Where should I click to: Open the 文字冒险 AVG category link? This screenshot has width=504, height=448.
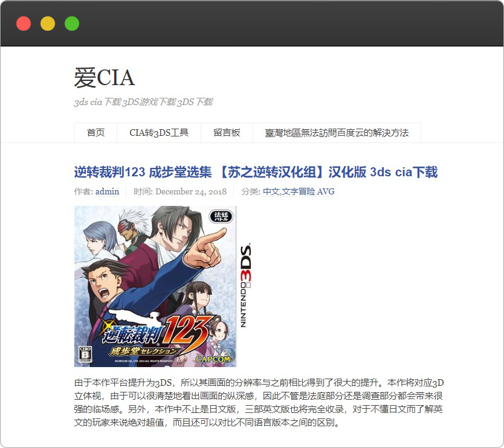pos(308,192)
